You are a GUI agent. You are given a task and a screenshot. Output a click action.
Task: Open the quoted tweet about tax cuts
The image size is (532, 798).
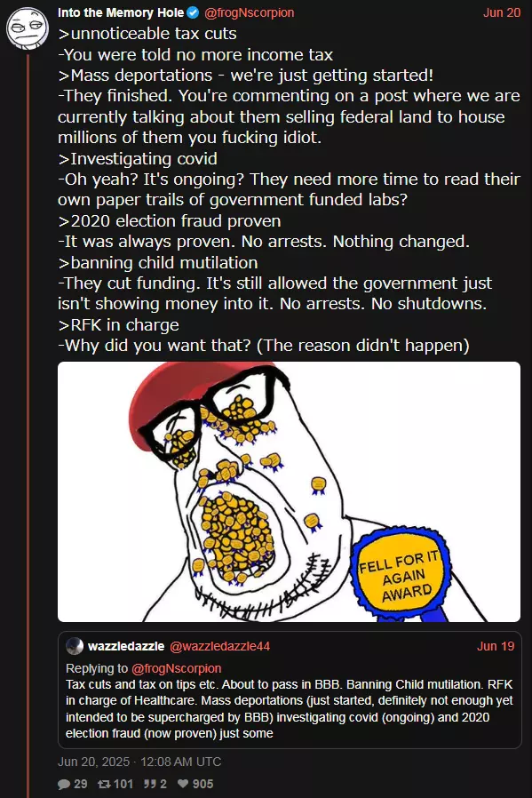click(290, 690)
